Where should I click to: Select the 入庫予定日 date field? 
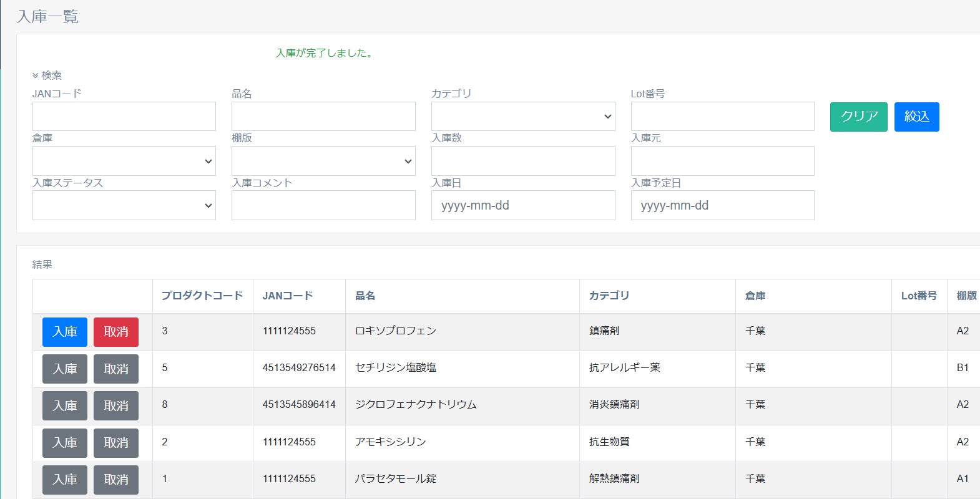tap(722, 205)
